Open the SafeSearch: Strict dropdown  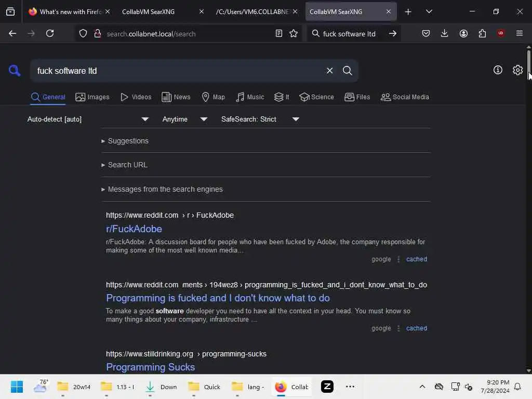coord(260,119)
